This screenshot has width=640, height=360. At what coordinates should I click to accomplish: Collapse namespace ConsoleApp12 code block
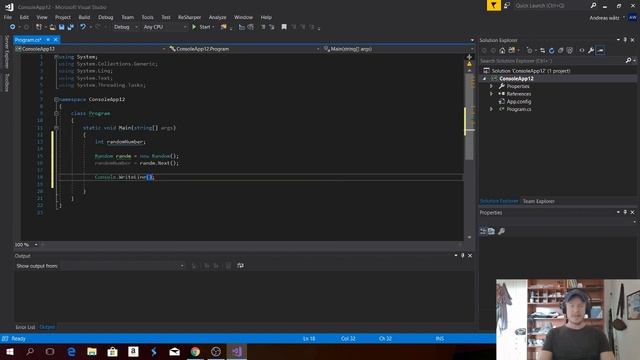click(56, 99)
